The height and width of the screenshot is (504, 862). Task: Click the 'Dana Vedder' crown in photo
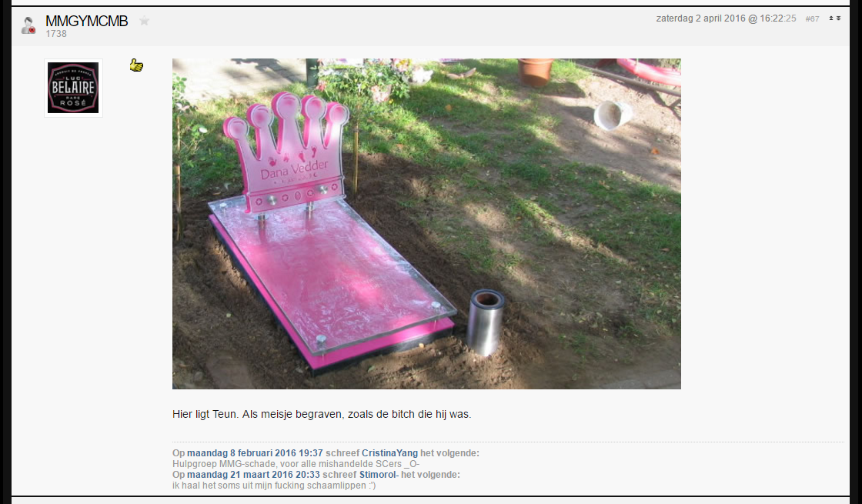pos(287,151)
